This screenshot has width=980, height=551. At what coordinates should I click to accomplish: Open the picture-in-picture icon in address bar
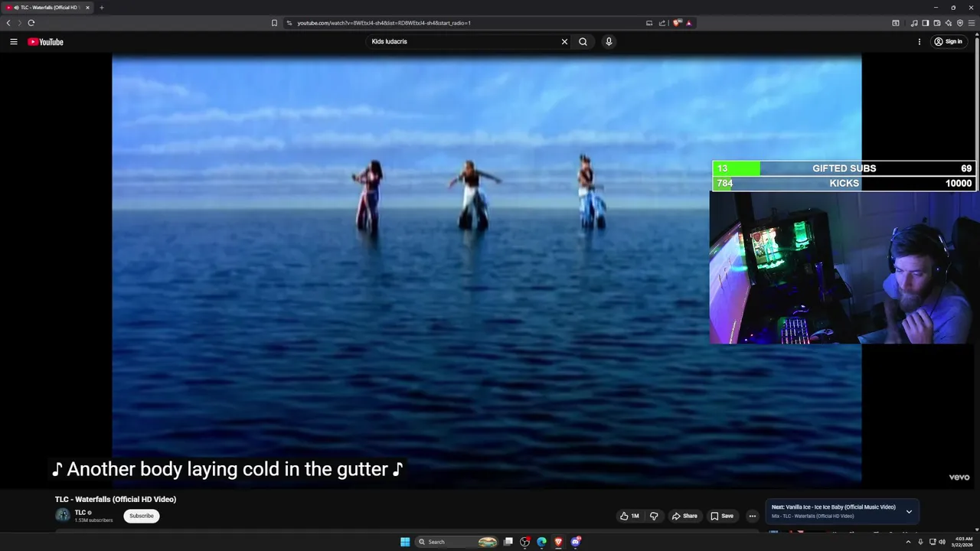pyautogui.click(x=649, y=23)
